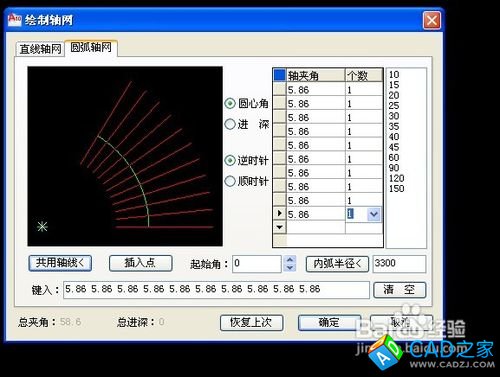500x377 pixels.
Task: Pick angle value 25 from the list
Action: [394, 106]
